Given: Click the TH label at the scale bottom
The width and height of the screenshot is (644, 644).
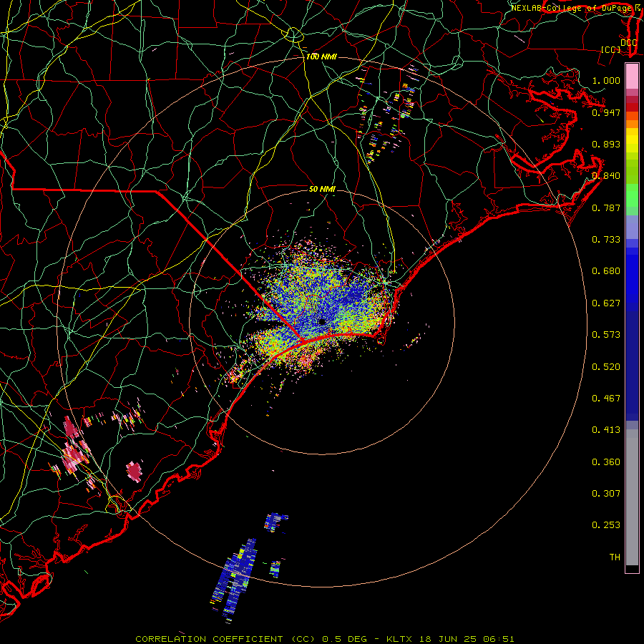Looking at the screenshot, I should coord(615,557).
